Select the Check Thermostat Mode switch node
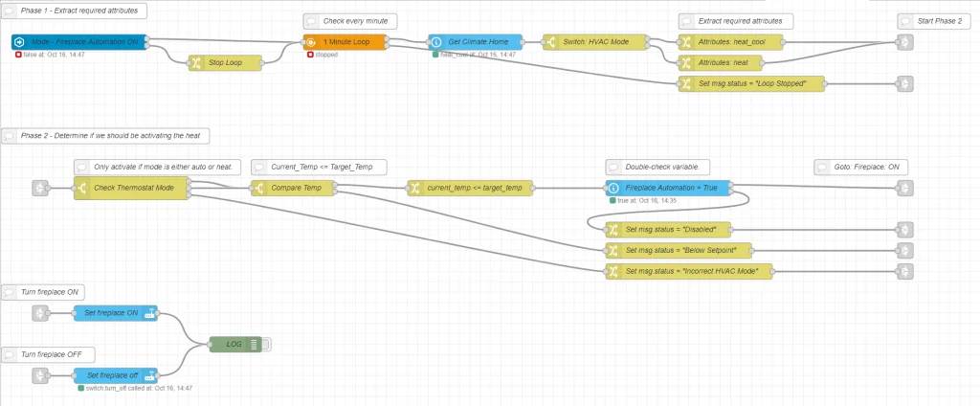980x406 pixels. [x=132, y=188]
